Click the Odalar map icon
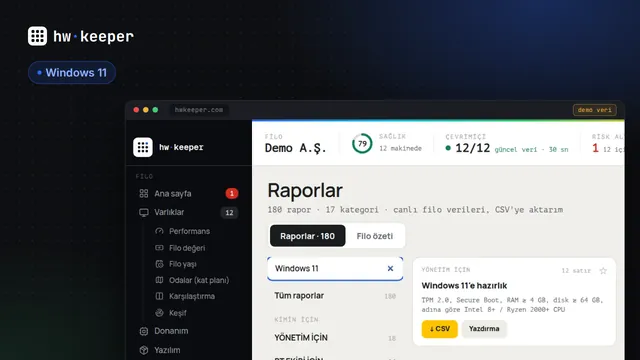 159,280
